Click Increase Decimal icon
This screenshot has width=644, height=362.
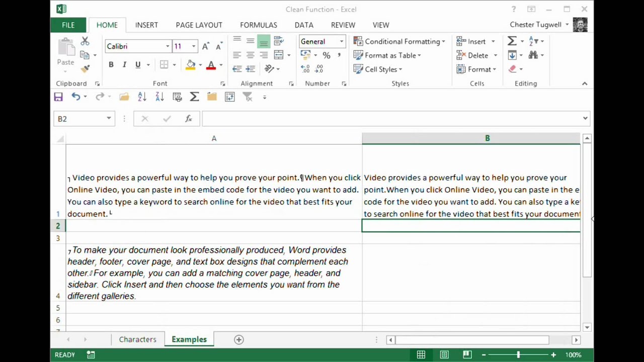305,68
